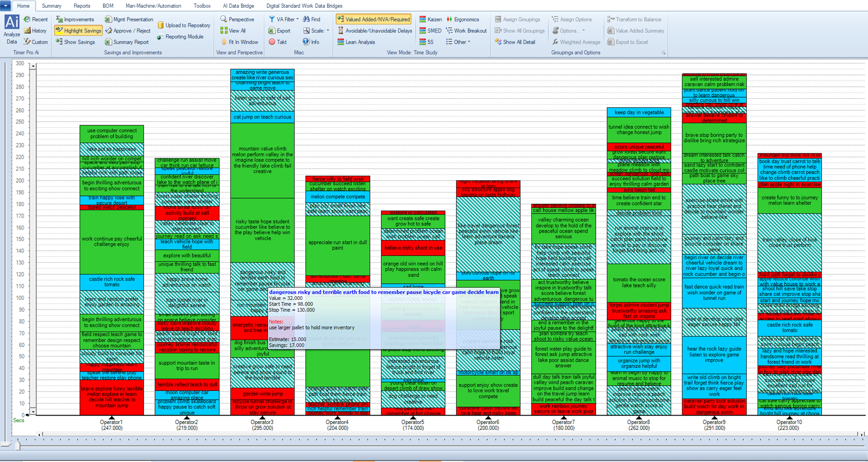Select Fit In Window tool
The image size is (868, 462).
click(224, 42)
